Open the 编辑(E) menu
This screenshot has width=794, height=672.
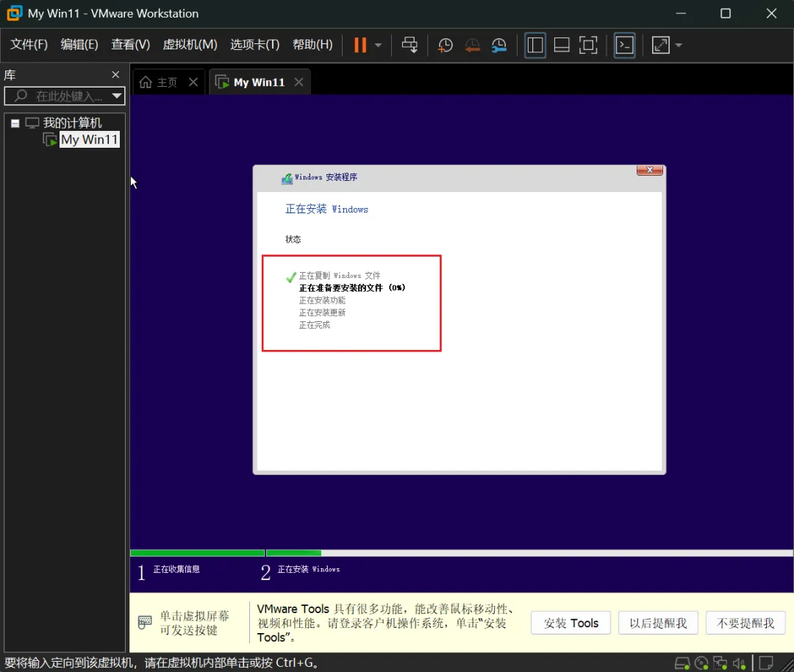click(79, 45)
